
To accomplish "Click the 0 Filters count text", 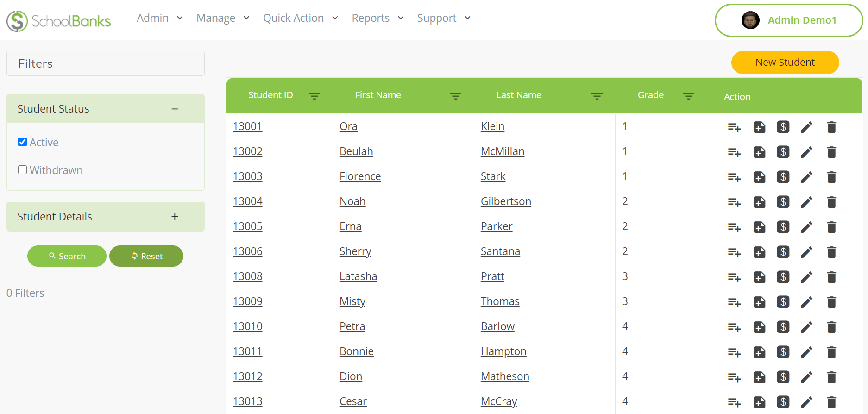I will [x=25, y=293].
